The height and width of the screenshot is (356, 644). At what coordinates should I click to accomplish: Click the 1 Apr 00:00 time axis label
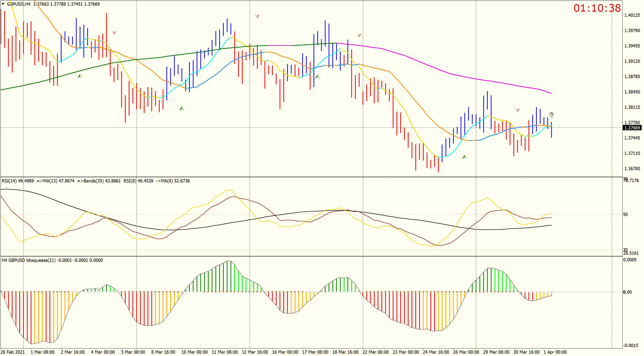coord(555,352)
